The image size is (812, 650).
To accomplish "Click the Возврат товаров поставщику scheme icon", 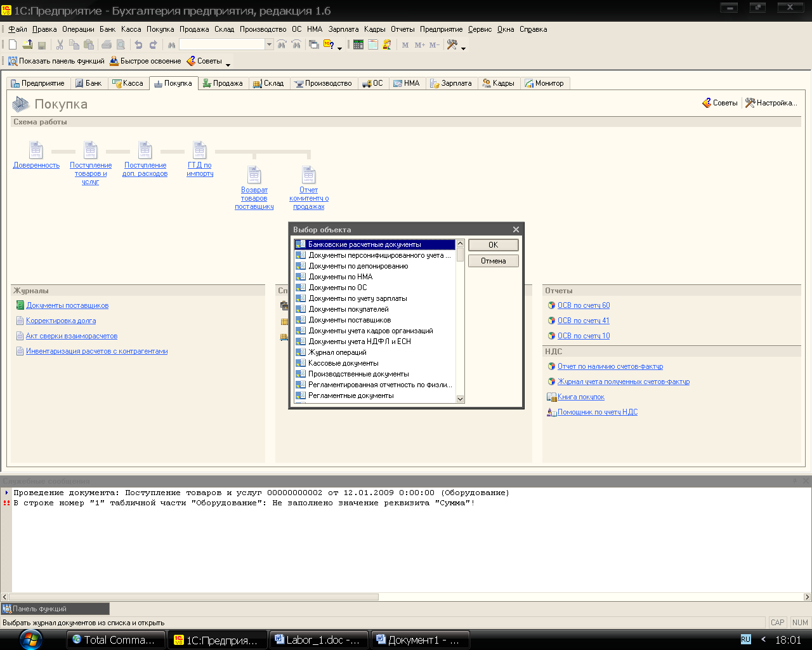I will click(254, 175).
